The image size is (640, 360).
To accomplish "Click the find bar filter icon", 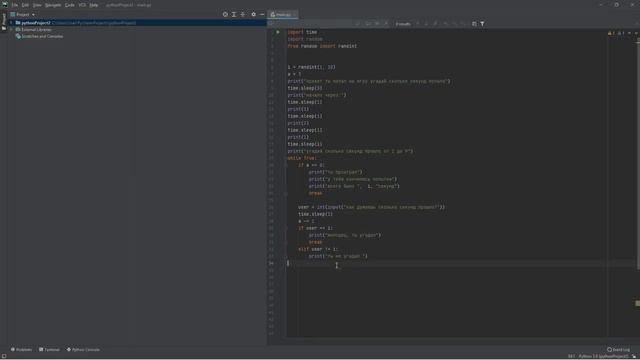I will click(x=482, y=24).
